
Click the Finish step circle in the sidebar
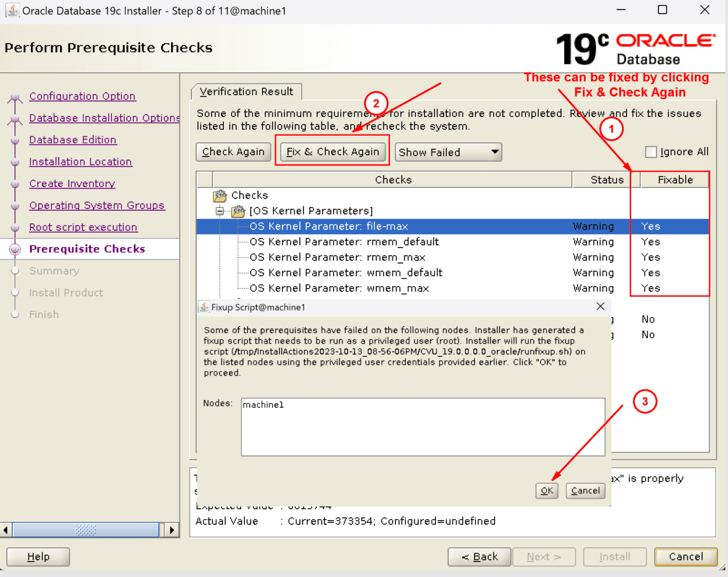click(15, 314)
